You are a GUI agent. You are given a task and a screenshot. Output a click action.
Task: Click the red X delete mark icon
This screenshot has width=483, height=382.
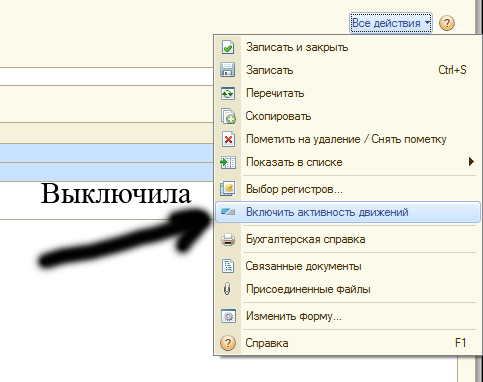[x=228, y=139]
